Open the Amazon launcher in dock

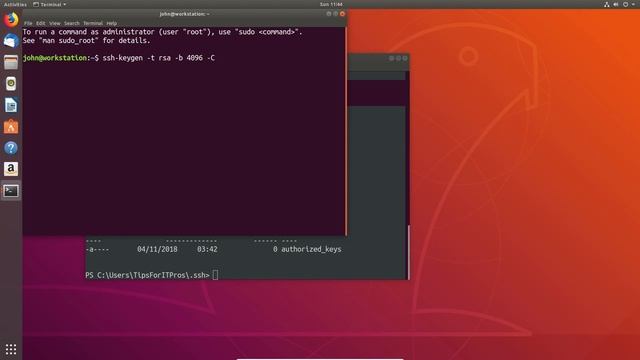[11, 169]
